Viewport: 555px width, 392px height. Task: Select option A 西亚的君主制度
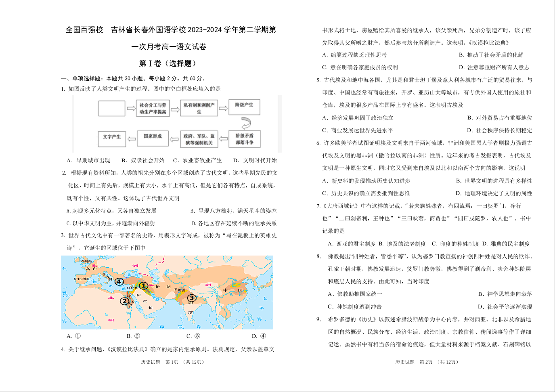tap(352, 244)
